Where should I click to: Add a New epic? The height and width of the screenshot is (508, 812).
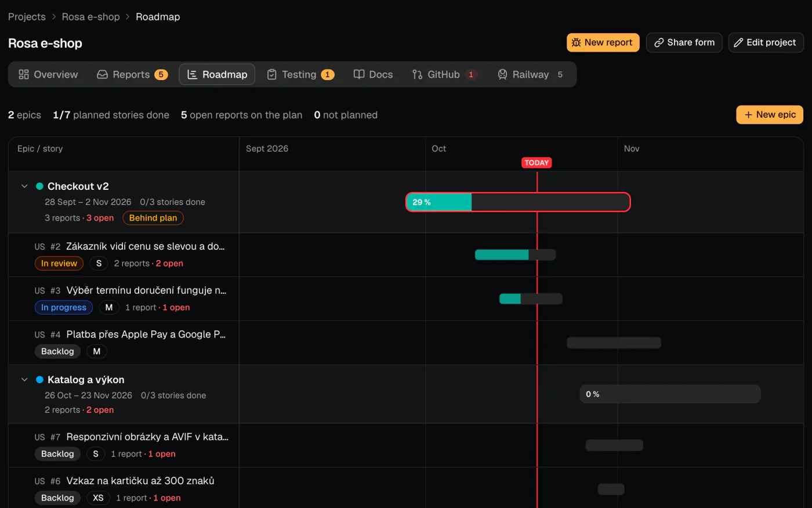(770, 115)
